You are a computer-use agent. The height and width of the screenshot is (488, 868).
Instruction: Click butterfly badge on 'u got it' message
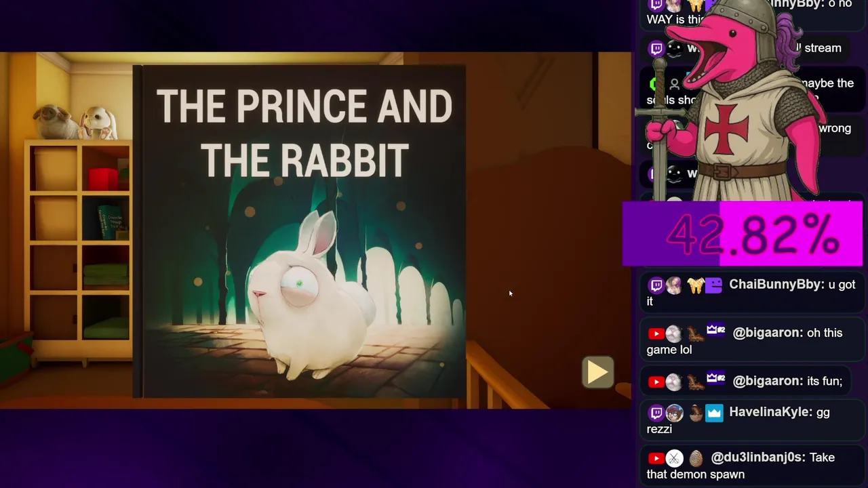[695, 285]
